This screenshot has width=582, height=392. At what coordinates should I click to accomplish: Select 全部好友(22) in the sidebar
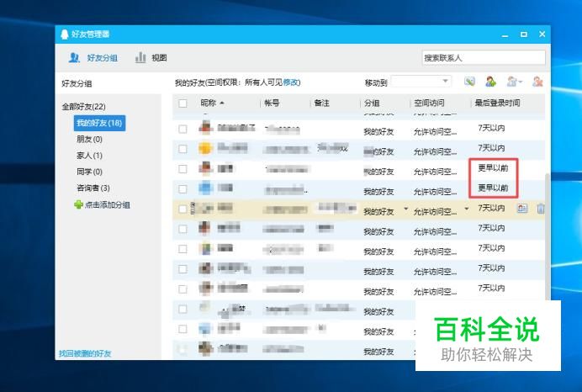pyautogui.click(x=83, y=107)
